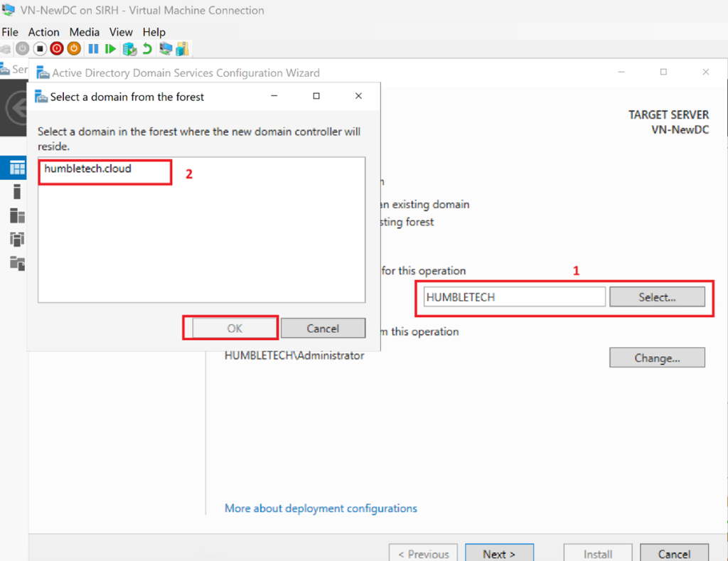Create a checkpoint using the toolbar icon

pos(129,49)
